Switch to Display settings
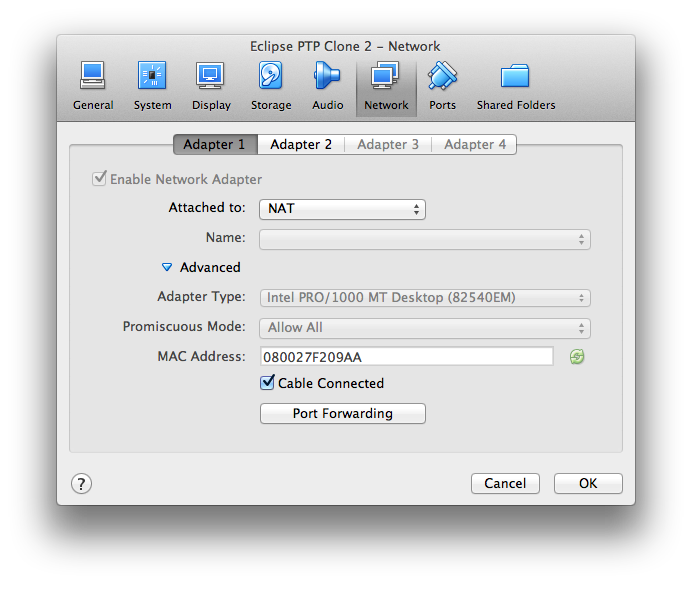This screenshot has width=700, height=600. click(210, 86)
